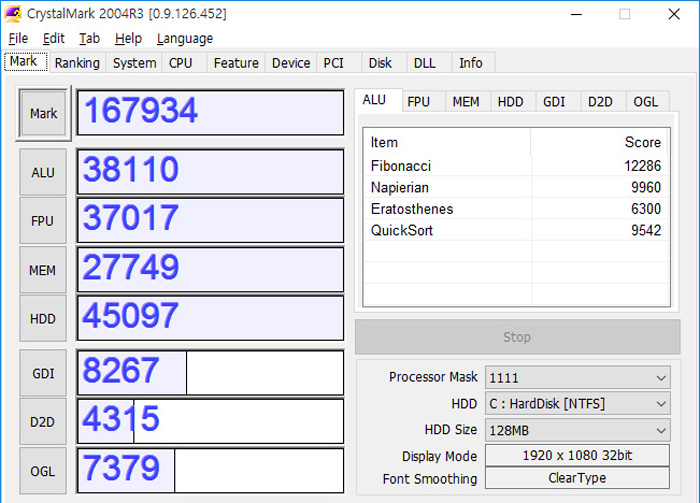Show MEM score details tab
This screenshot has width=700, height=503.
click(466, 102)
